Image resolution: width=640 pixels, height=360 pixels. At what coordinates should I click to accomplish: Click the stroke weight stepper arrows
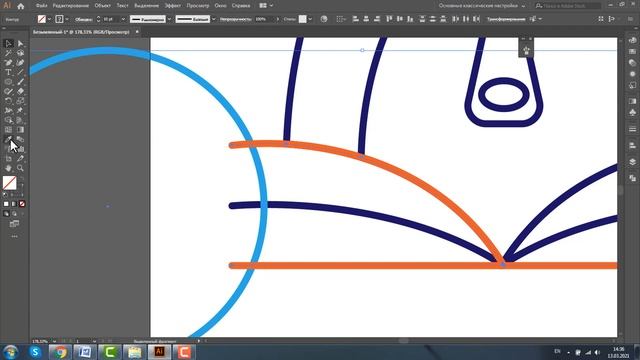(x=98, y=19)
